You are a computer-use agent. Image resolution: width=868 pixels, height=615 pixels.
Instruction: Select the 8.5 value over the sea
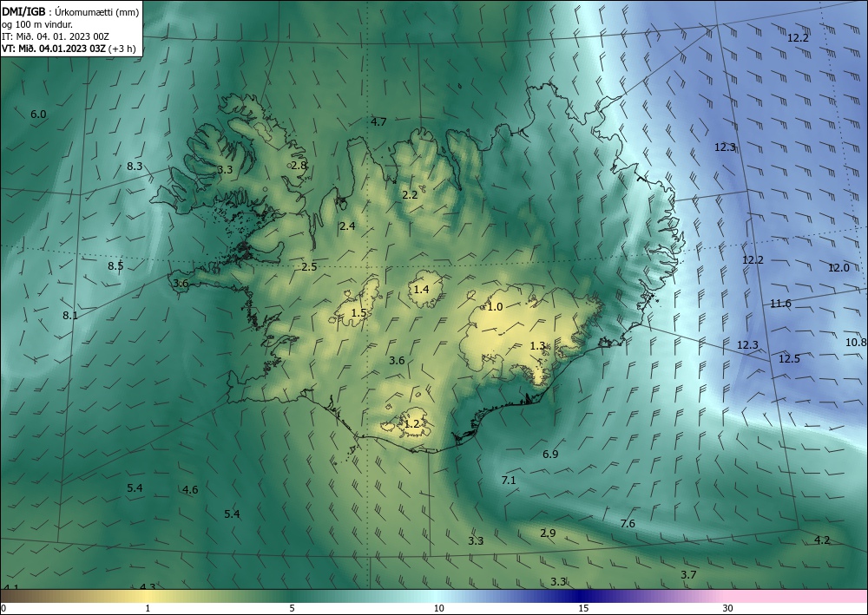115,266
